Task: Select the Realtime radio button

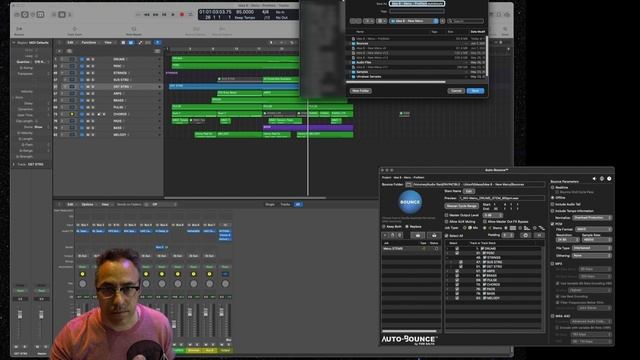Action: click(x=553, y=187)
